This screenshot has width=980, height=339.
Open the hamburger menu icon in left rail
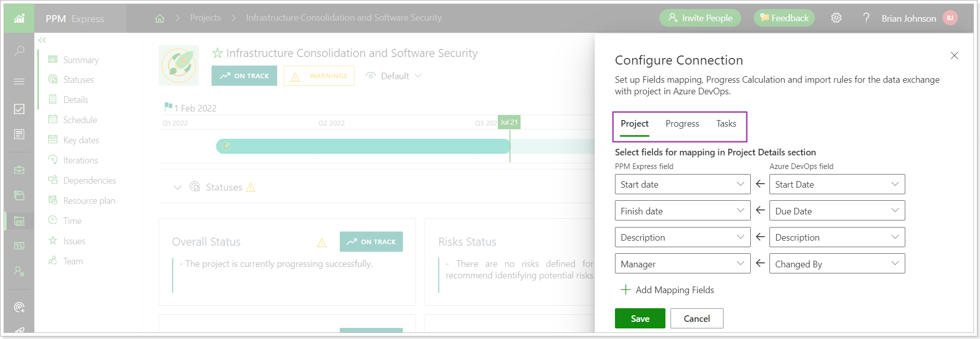pyautogui.click(x=19, y=81)
